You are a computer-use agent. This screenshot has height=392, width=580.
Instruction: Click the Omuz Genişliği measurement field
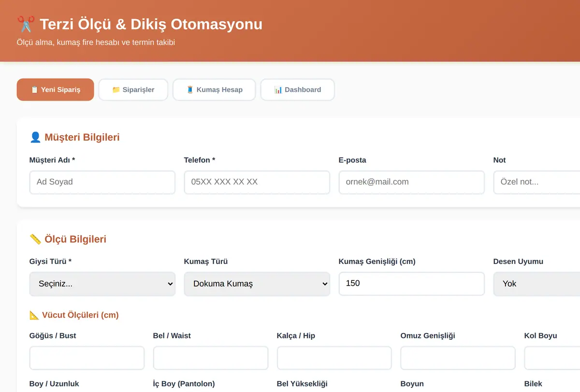pos(458,358)
